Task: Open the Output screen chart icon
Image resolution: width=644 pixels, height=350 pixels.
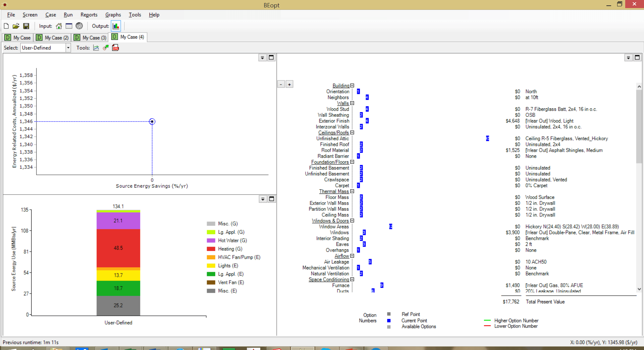Action: [x=116, y=26]
